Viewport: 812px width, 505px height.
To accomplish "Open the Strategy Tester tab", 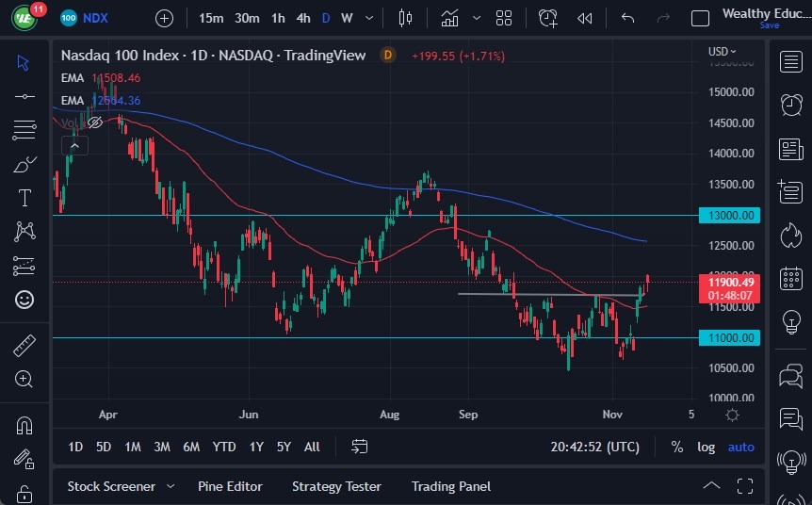I will coord(336,486).
